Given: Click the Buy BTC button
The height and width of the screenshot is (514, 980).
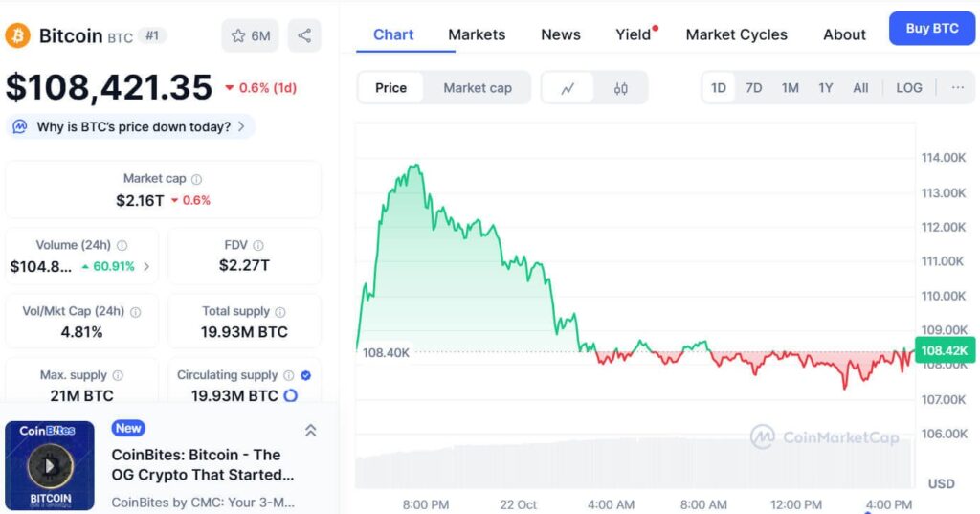Looking at the screenshot, I should click(x=931, y=29).
